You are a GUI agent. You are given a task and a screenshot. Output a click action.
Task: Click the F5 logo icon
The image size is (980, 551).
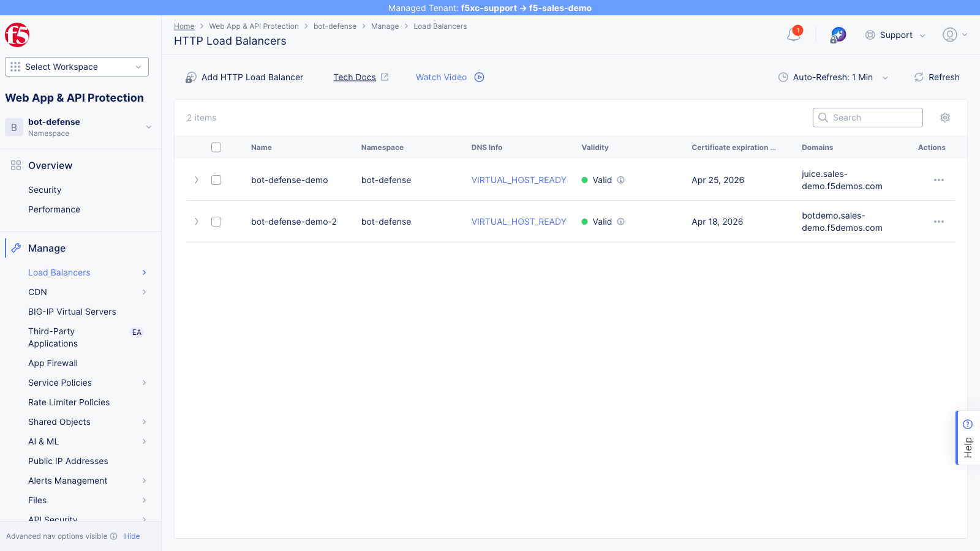click(x=17, y=35)
